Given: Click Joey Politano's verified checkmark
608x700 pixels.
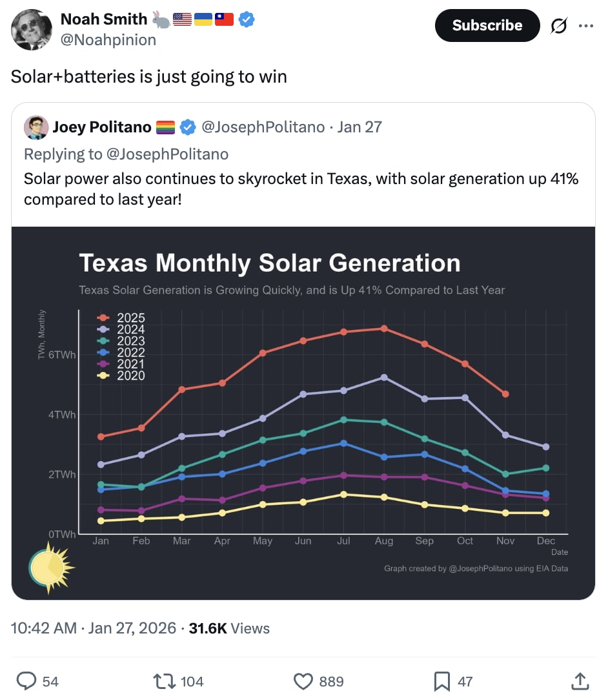Looking at the screenshot, I should (x=188, y=127).
